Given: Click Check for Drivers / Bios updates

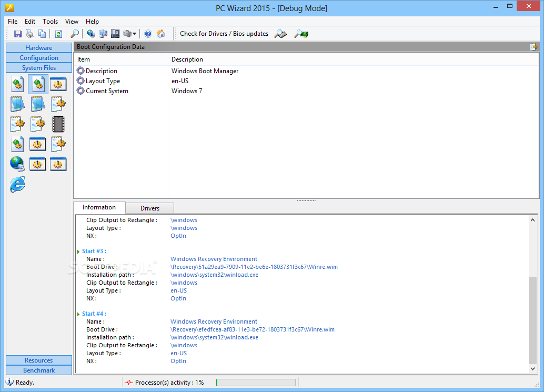Looking at the screenshot, I should pyautogui.click(x=224, y=34).
